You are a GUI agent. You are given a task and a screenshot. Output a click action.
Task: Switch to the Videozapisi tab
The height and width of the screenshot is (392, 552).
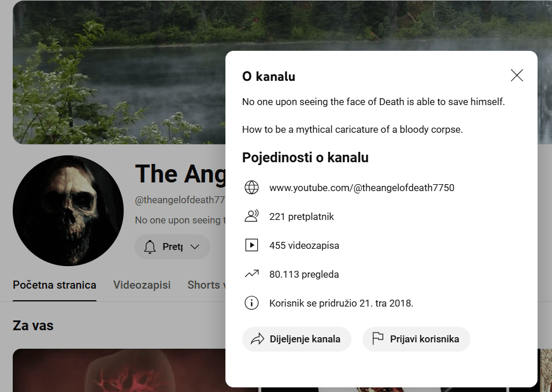point(142,285)
